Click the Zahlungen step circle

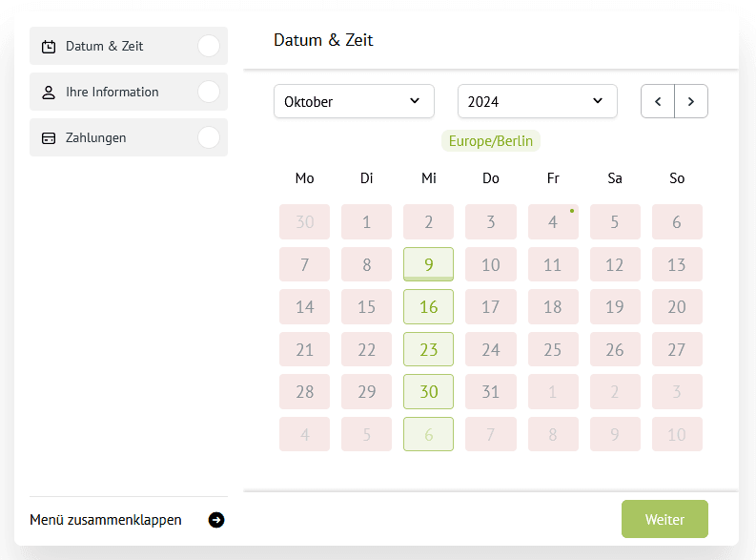tap(208, 137)
